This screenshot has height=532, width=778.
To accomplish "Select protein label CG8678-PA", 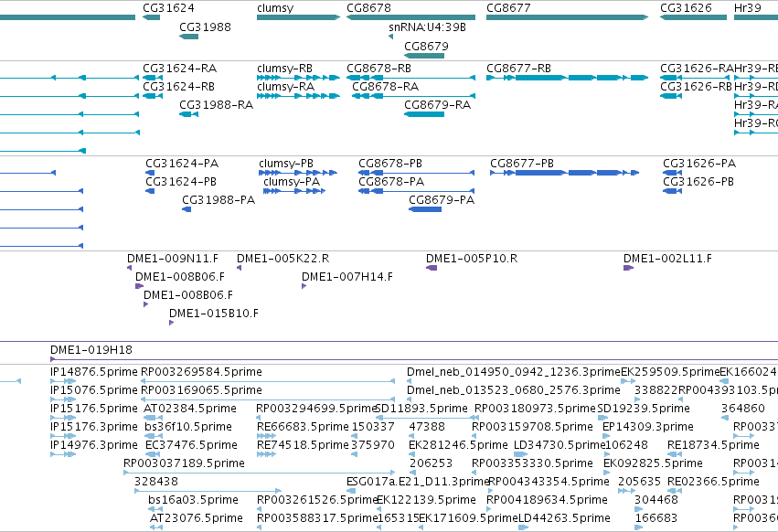I will point(391,182).
